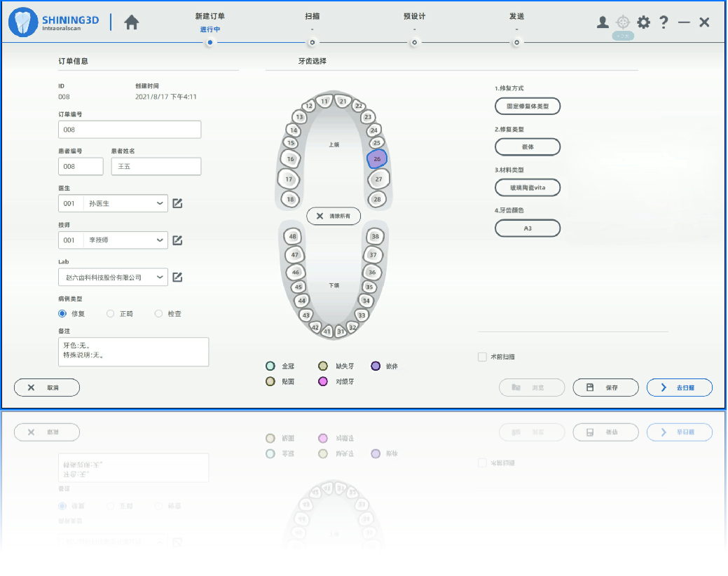Go to the 扫描 workflow step

[313, 42]
